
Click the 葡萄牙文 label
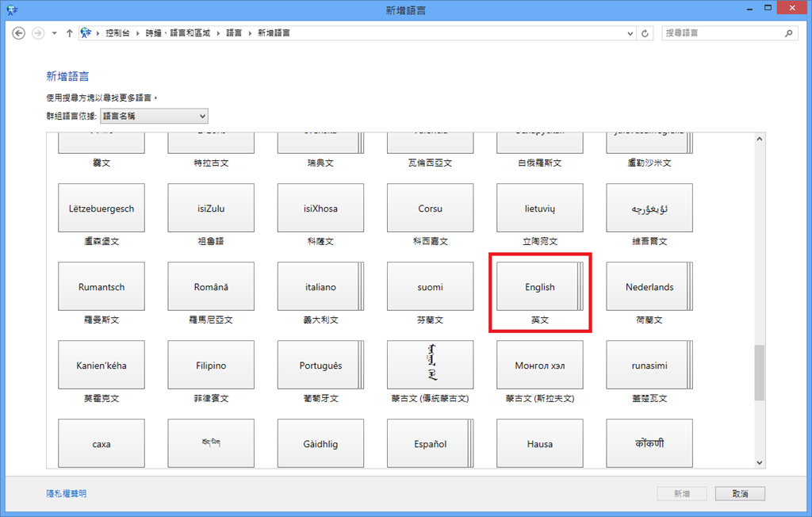(320, 398)
